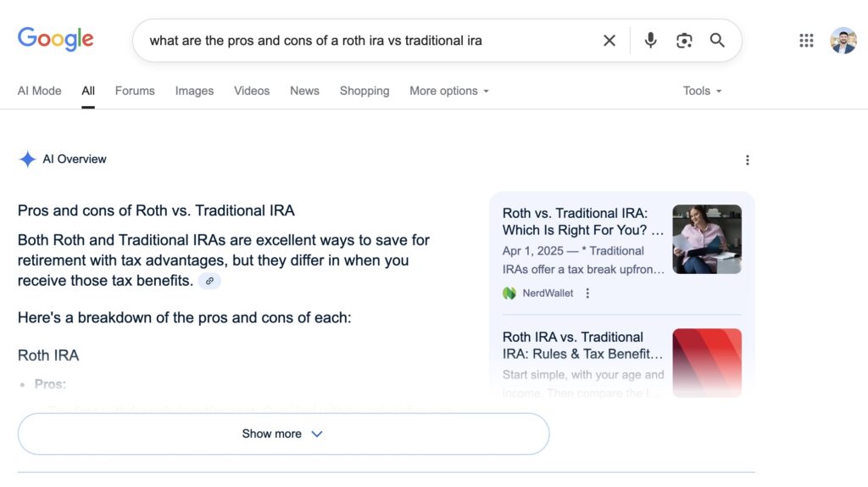Screen dimensions: 868x487
Task: Open the Images tab
Action: (x=194, y=91)
